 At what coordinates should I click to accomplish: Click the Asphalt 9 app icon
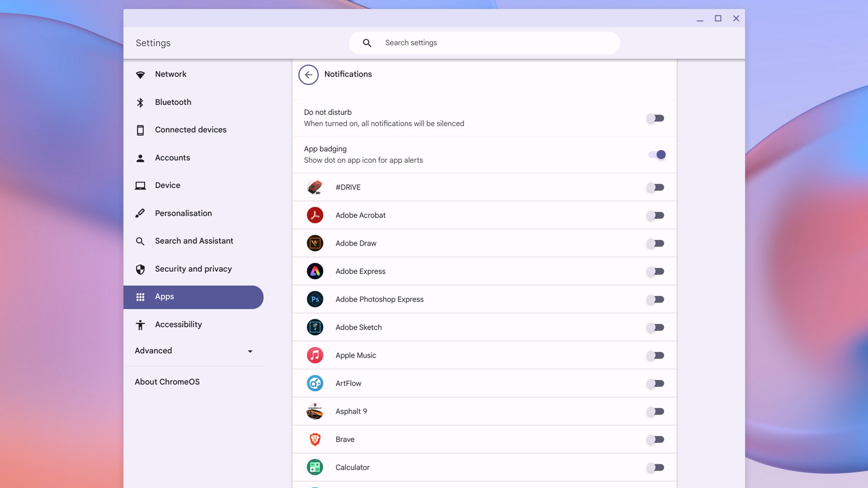[314, 411]
